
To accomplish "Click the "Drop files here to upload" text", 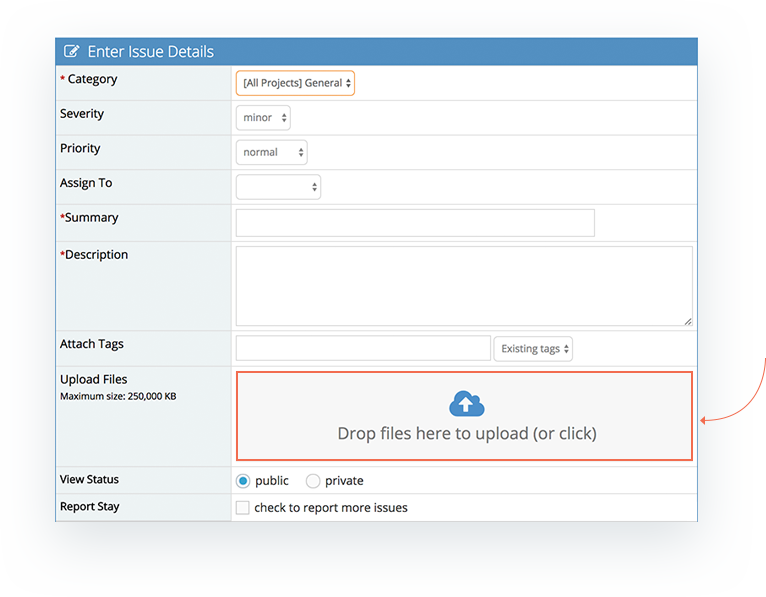I will pos(466,434).
